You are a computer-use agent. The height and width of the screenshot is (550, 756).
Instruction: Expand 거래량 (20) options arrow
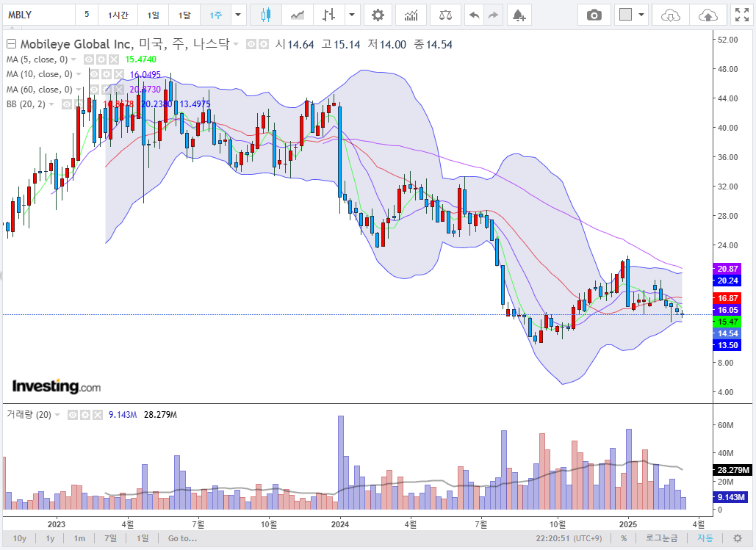pyautogui.click(x=57, y=415)
